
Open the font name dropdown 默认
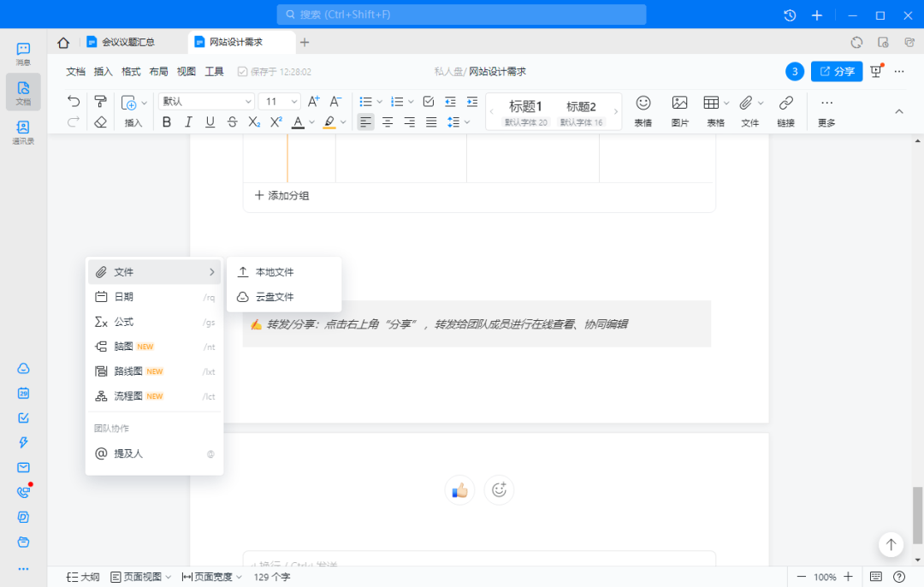207,102
